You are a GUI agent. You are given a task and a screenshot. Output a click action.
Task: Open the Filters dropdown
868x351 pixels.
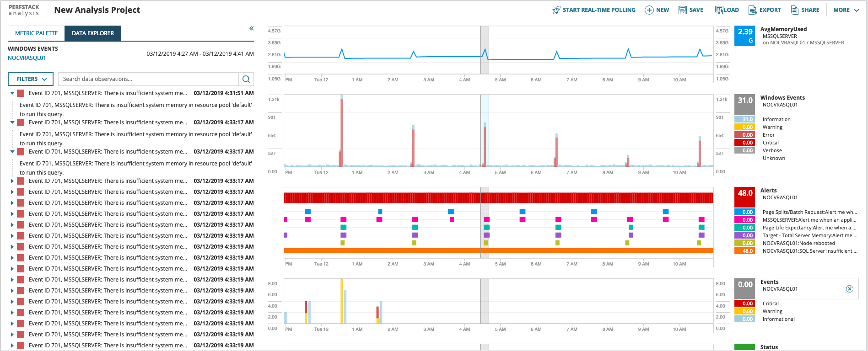point(31,79)
